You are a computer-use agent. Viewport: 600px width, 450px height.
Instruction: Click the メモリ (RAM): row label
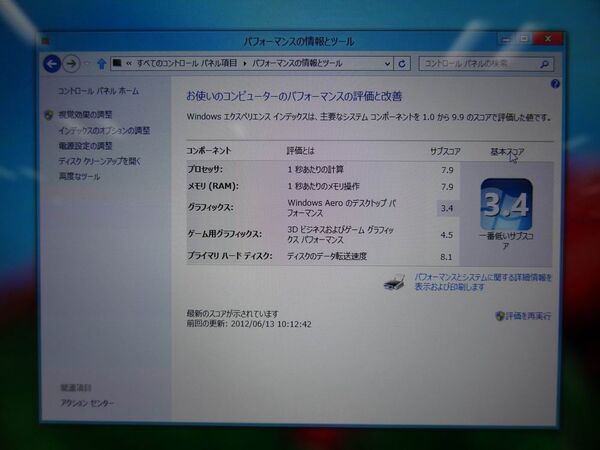(x=213, y=186)
